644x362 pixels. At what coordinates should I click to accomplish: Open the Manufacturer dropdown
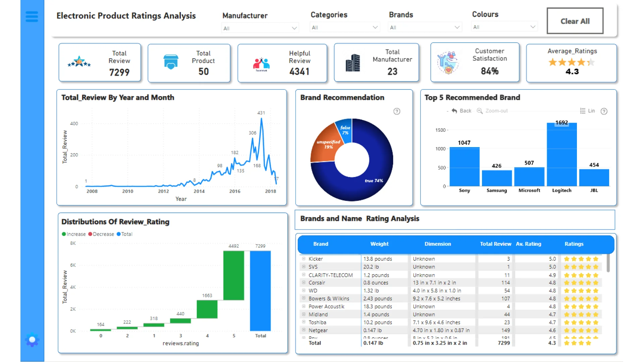pos(260,28)
